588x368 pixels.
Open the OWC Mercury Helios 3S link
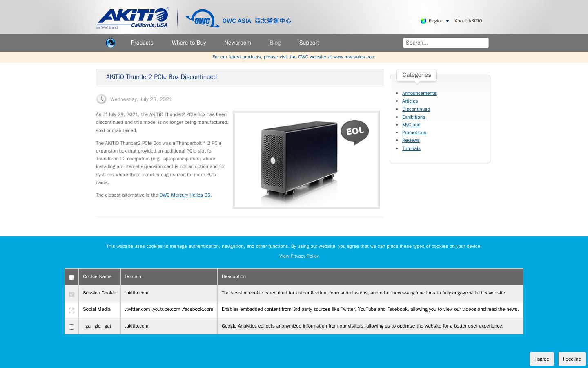click(185, 195)
